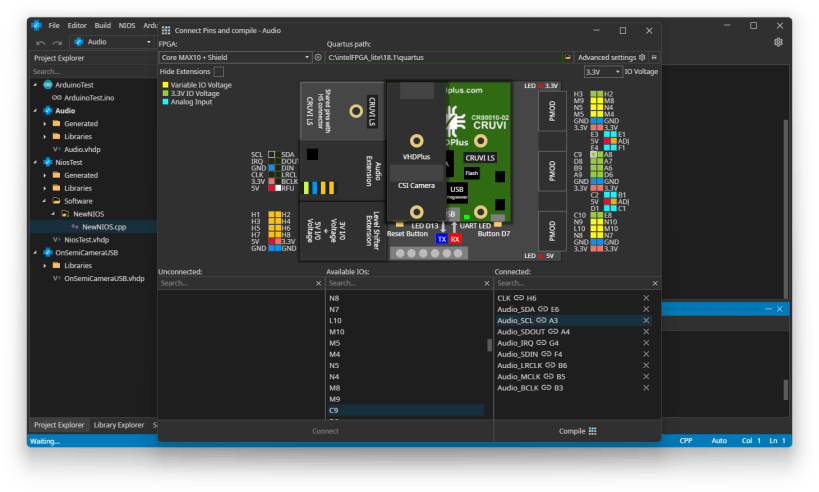Open the ArduinoTest.ino file
This screenshot has height=492, width=819.
point(89,98)
